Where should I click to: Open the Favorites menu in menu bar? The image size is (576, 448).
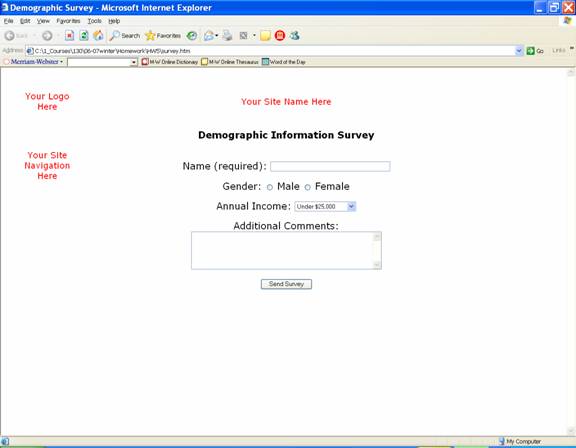(x=68, y=21)
